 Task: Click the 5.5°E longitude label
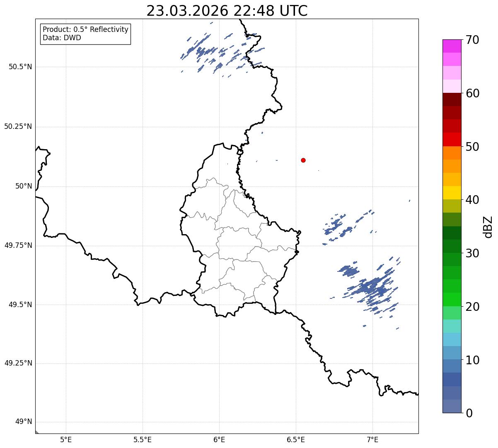point(143,440)
